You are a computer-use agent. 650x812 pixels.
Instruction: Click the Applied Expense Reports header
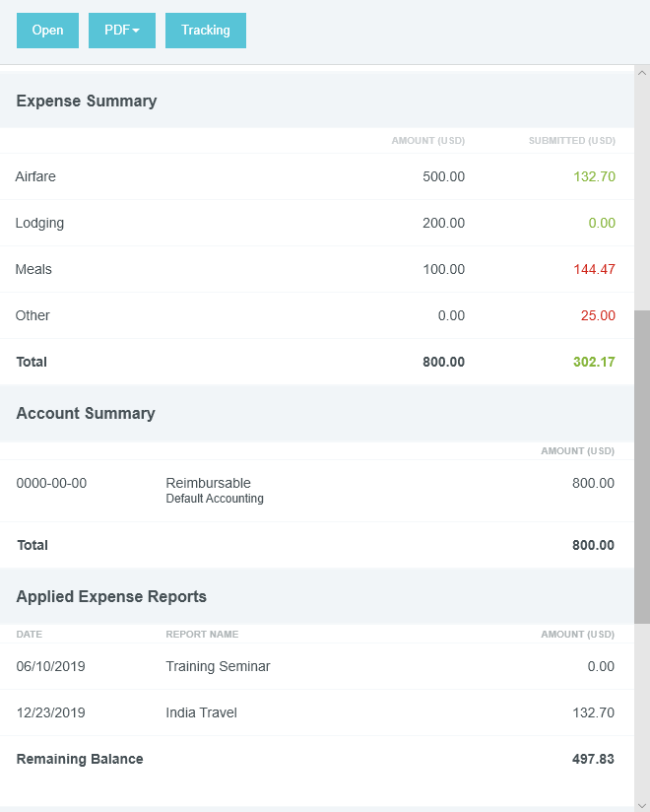tap(111, 597)
